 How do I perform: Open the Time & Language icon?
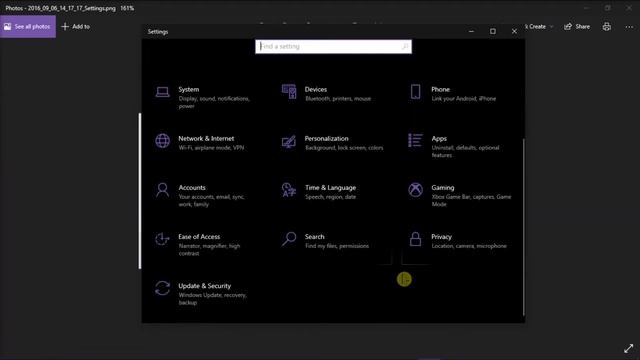pyautogui.click(x=289, y=190)
